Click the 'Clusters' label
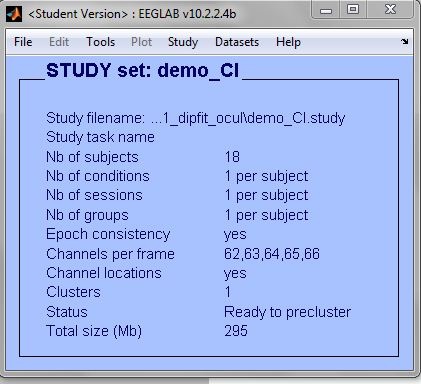421x384 pixels. 73,292
